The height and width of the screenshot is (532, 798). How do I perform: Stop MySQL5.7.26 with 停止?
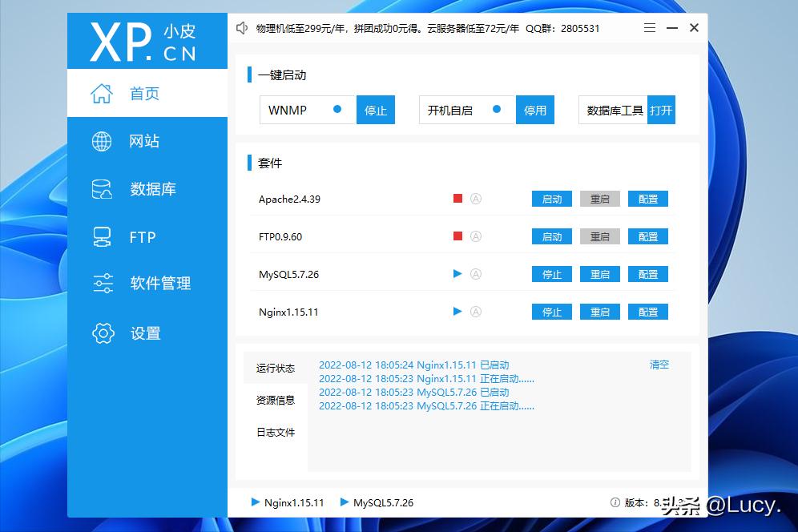coord(552,274)
